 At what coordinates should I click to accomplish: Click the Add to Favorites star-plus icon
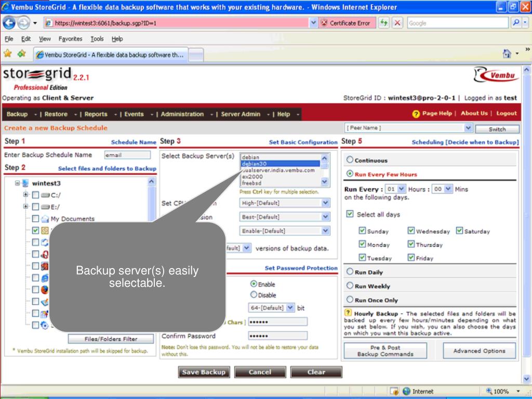point(22,54)
